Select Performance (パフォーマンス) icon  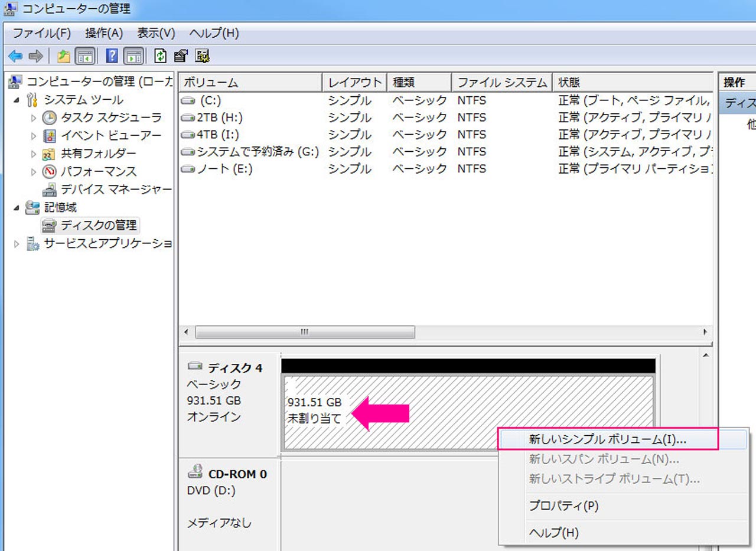(50, 172)
